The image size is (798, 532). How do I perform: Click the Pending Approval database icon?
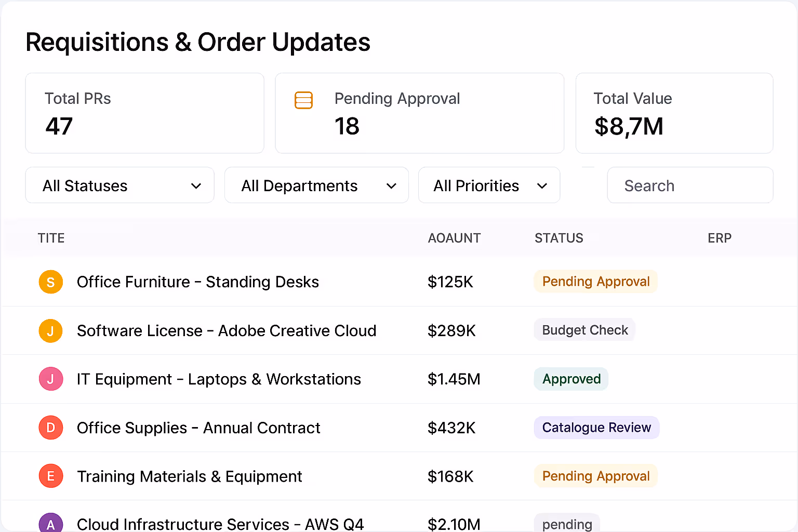(x=303, y=100)
